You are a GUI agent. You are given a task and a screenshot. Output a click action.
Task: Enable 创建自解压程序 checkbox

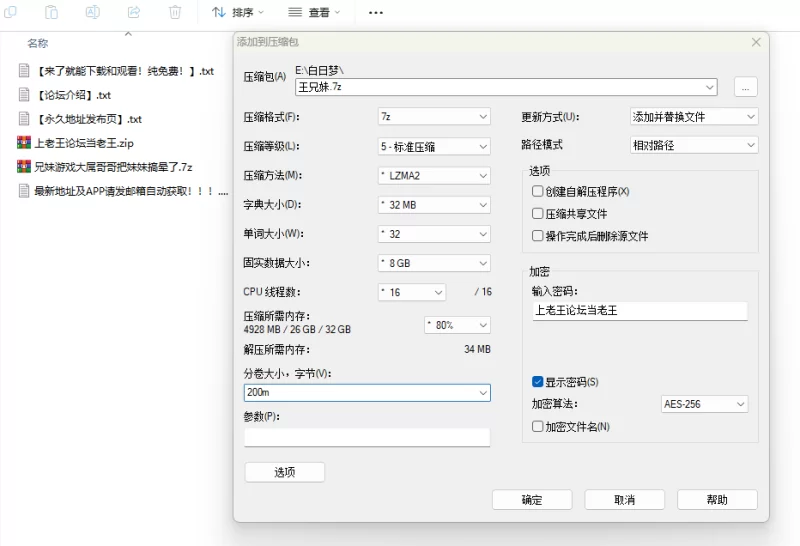[x=539, y=191]
